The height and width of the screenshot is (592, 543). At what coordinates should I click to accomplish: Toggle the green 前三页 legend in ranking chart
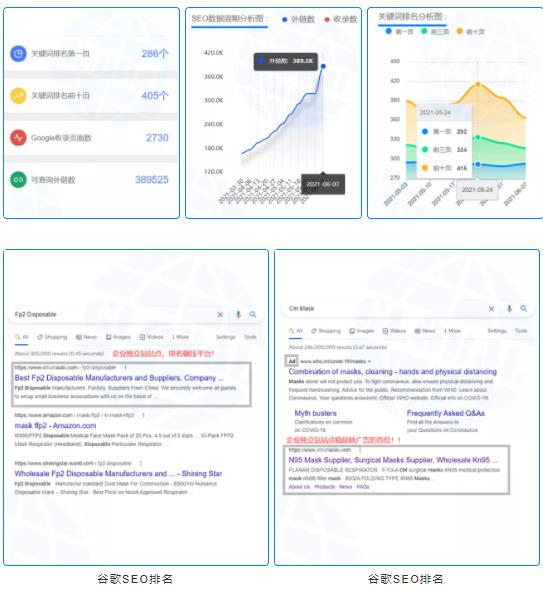click(x=435, y=32)
